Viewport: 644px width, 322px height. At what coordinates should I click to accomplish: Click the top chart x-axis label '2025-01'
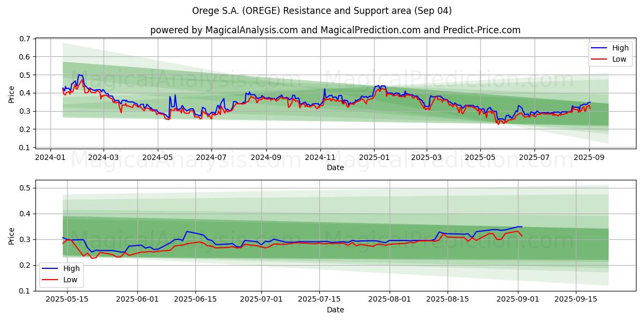[x=374, y=158]
